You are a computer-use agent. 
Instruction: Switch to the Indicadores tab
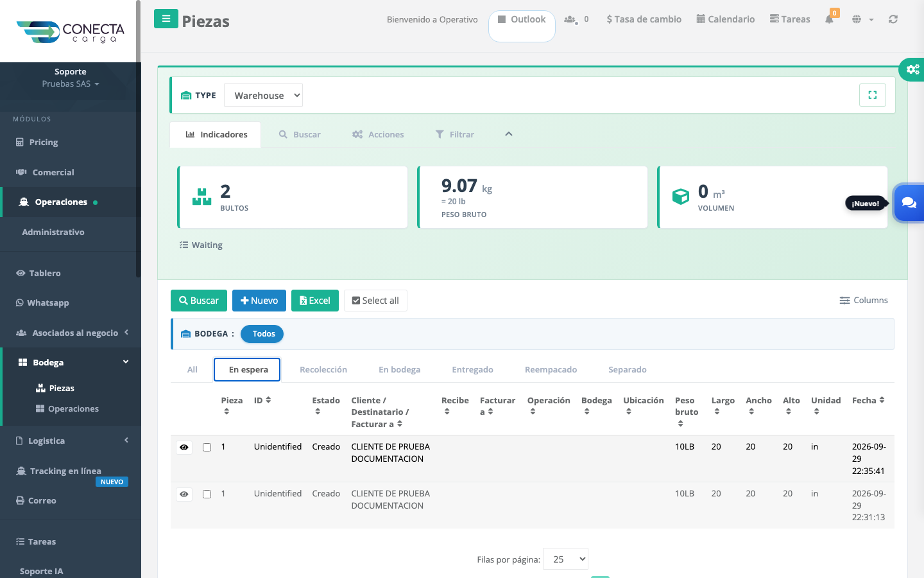click(x=216, y=134)
